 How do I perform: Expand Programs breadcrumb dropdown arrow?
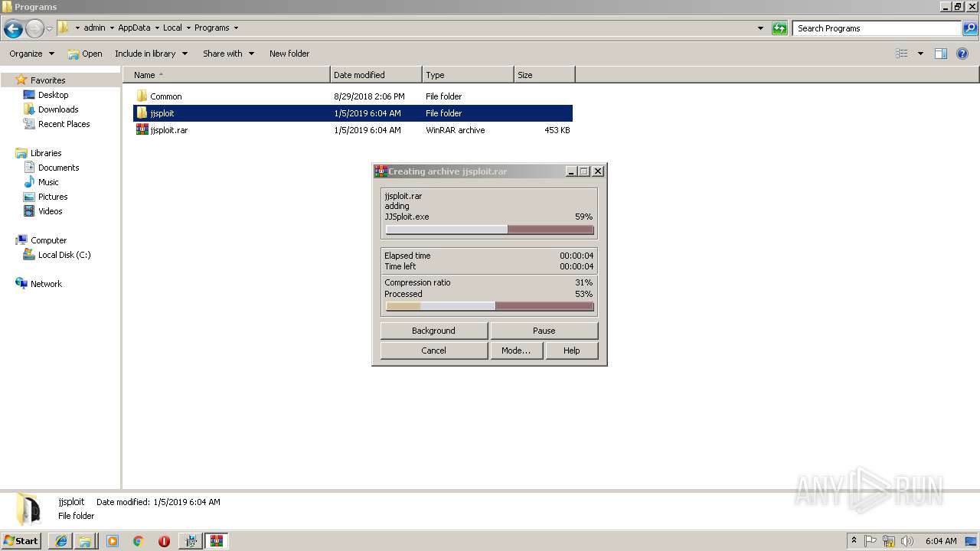coord(236,28)
